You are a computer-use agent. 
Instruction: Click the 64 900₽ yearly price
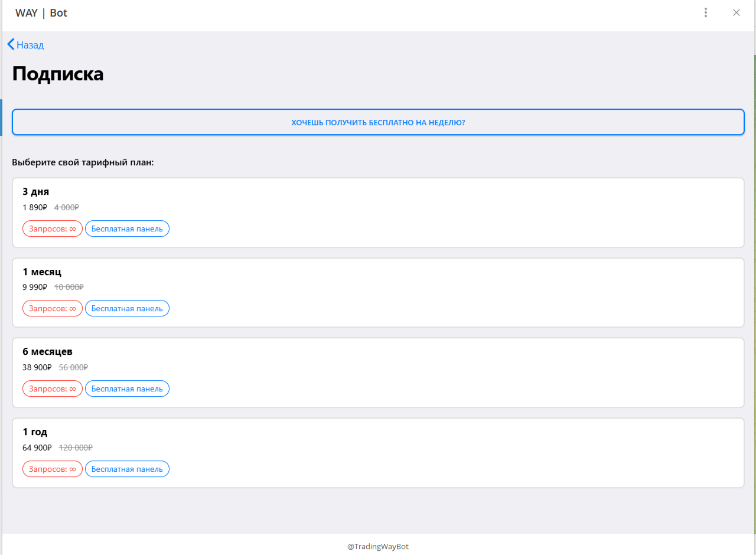pos(37,448)
